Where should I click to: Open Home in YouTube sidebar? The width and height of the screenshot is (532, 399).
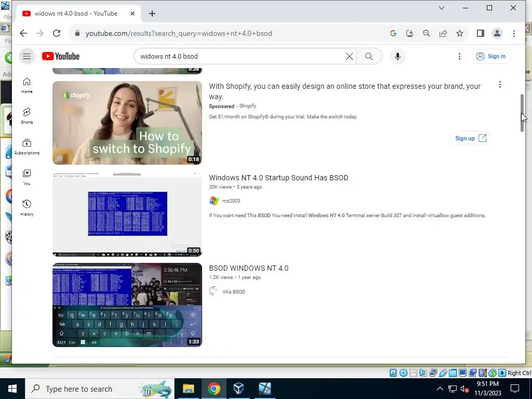tap(27, 86)
